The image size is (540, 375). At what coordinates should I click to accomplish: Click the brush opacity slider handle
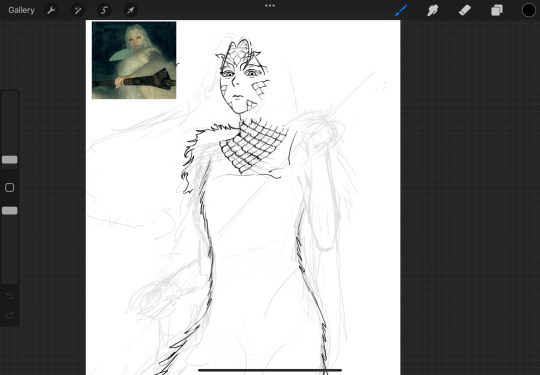point(10,211)
